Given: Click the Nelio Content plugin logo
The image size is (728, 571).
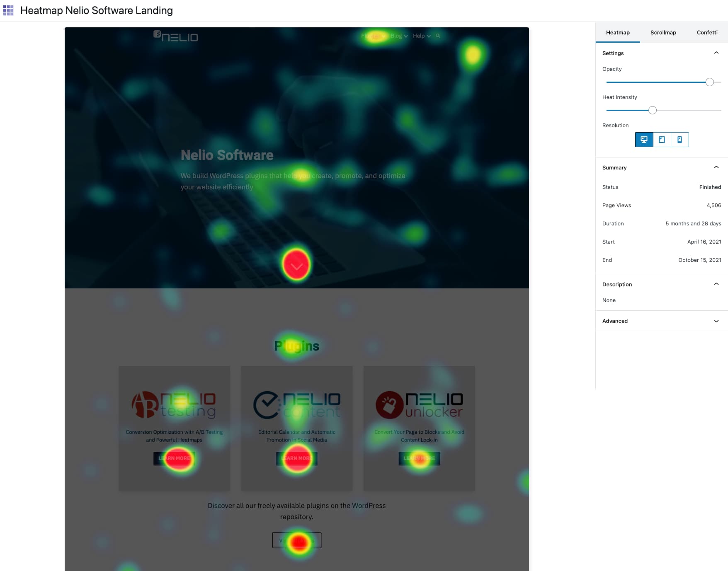Looking at the screenshot, I should pyautogui.click(x=297, y=404).
